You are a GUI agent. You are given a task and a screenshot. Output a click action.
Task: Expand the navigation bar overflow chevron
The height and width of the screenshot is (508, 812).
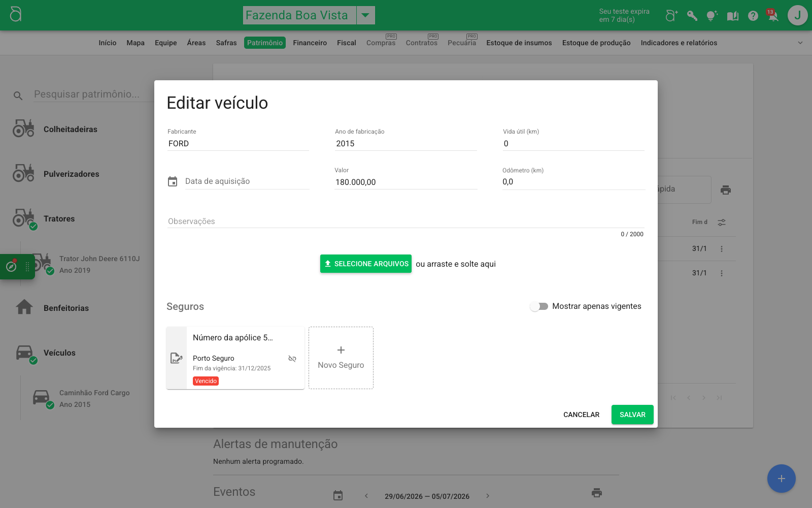tap(800, 43)
